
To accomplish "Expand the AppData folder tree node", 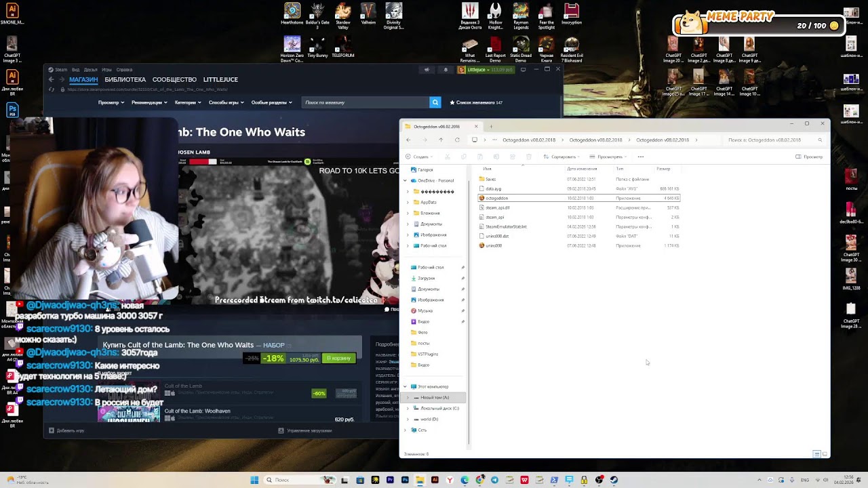I will [x=408, y=202].
